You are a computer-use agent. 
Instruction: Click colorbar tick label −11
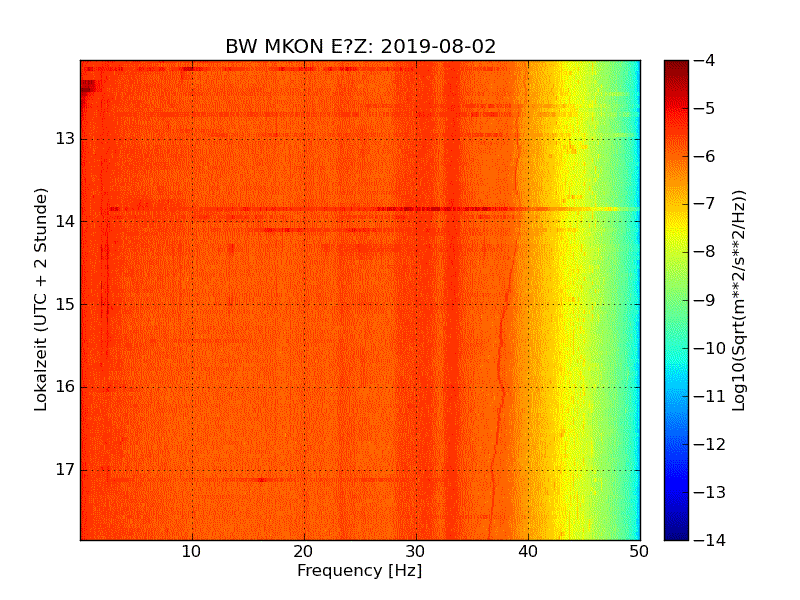pyautogui.click(x=710, y=396)
